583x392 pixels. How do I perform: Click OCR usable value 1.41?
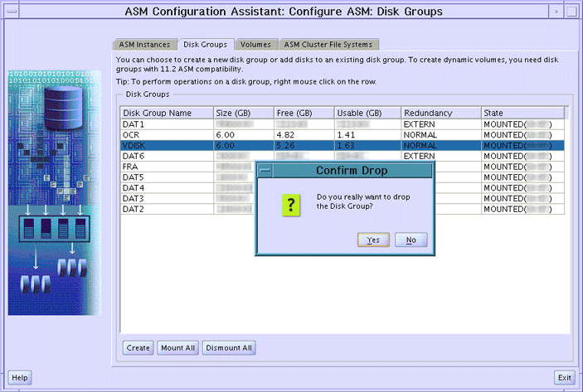point(346,135)
